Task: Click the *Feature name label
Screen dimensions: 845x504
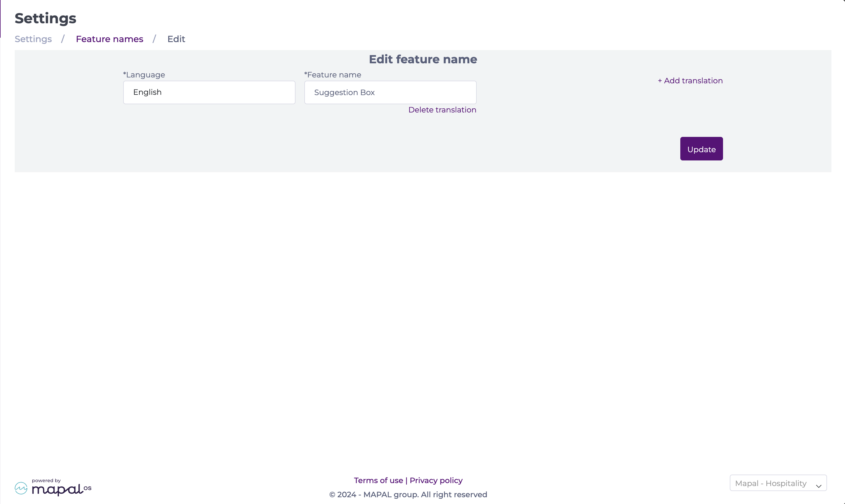Action: [x=332, y=75]
